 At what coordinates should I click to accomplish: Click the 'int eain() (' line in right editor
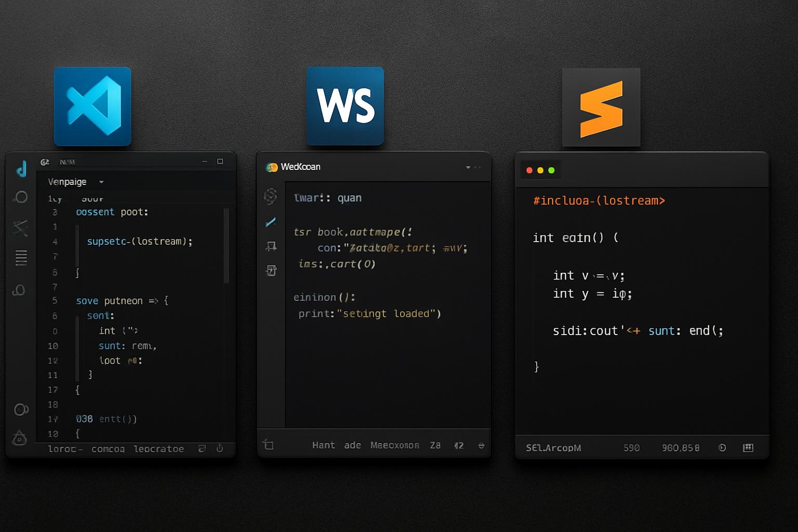[x=576, y=238]
